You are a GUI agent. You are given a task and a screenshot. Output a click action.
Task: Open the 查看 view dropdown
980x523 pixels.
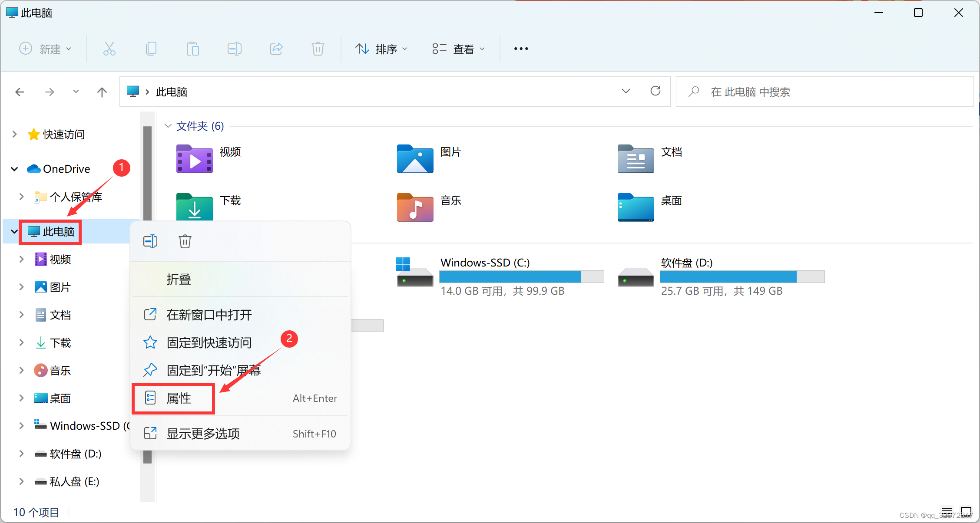coord(458,49)
